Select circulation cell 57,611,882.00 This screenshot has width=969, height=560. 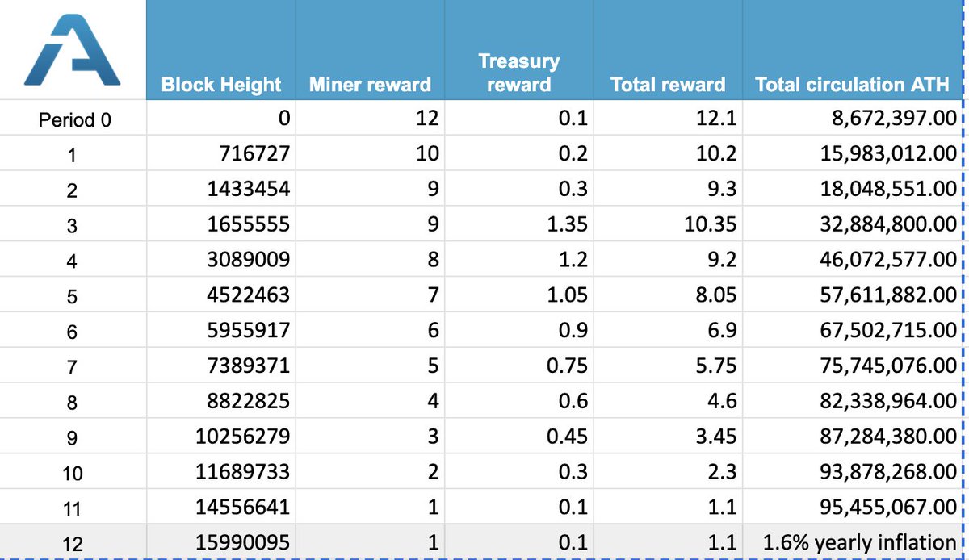point(853,296)
